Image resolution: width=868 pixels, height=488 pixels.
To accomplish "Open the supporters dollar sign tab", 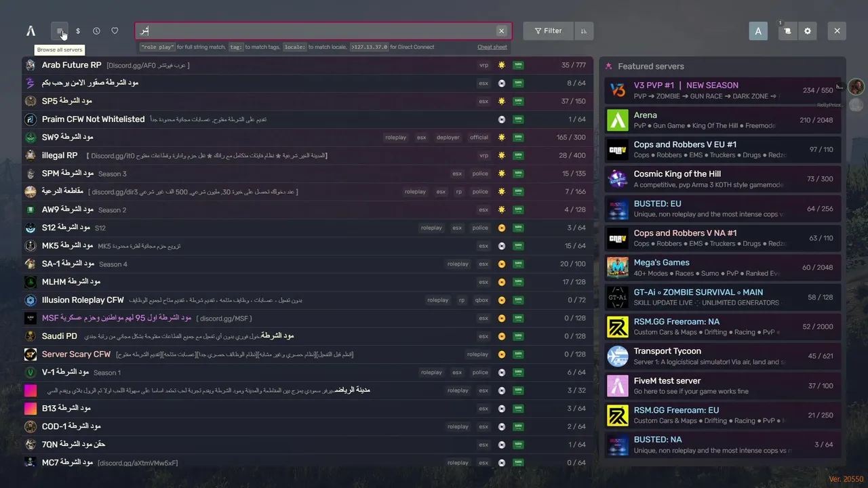I will coord(78,30).
